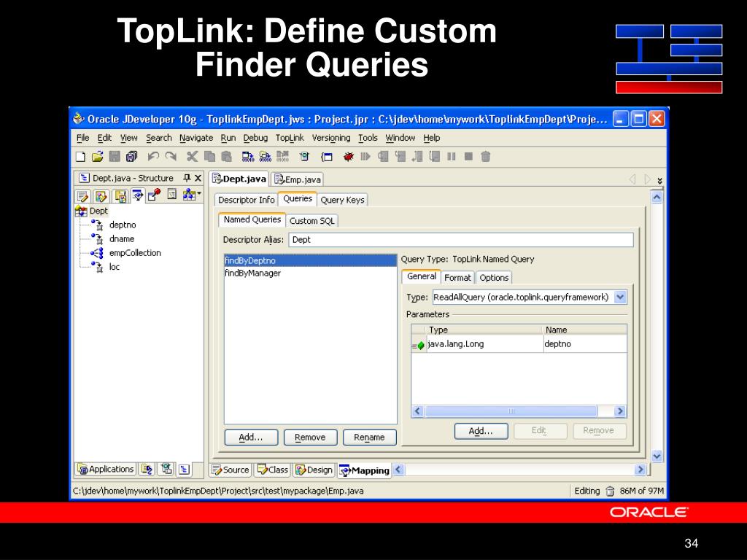Click the Parameters scrollbar right arrow
The image size is (747, 560).
click(x=620, y=411)
